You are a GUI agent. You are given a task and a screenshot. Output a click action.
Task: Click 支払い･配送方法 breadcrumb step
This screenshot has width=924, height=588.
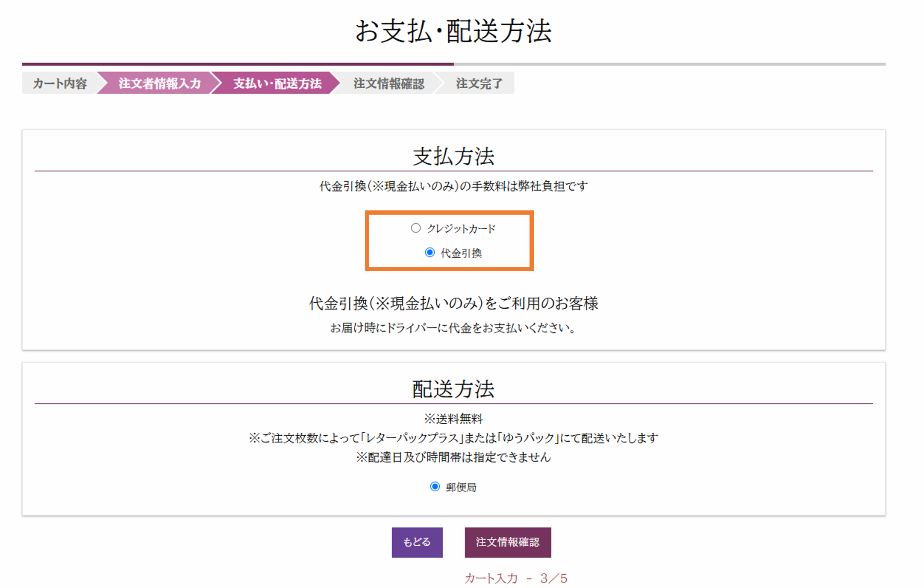coord(277,83)
